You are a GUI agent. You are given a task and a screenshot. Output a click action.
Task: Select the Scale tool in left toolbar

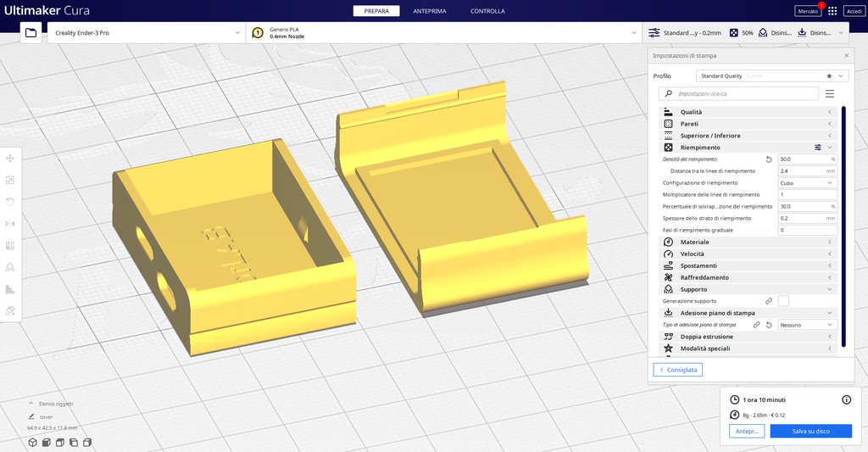tap(10, 181)
